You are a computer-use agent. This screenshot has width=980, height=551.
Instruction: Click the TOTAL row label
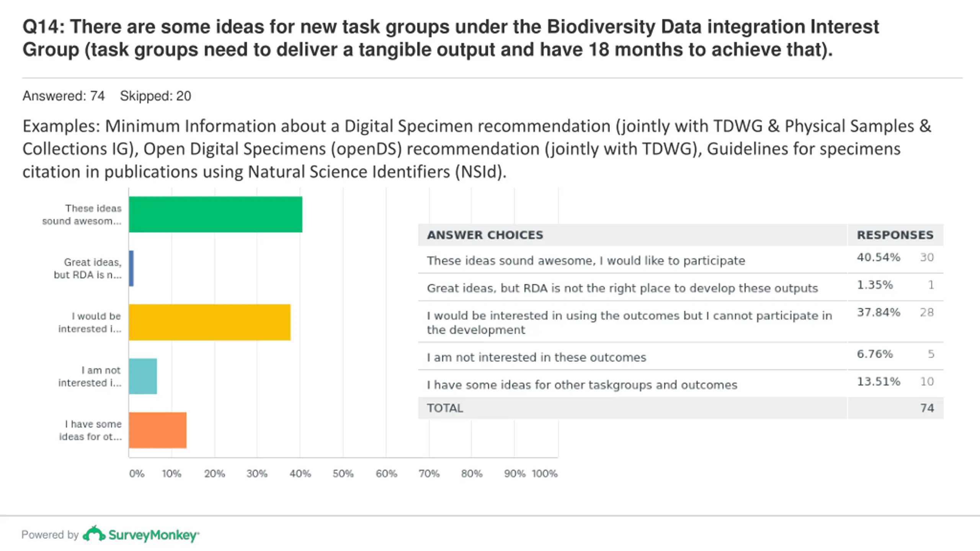pos(445,408)
